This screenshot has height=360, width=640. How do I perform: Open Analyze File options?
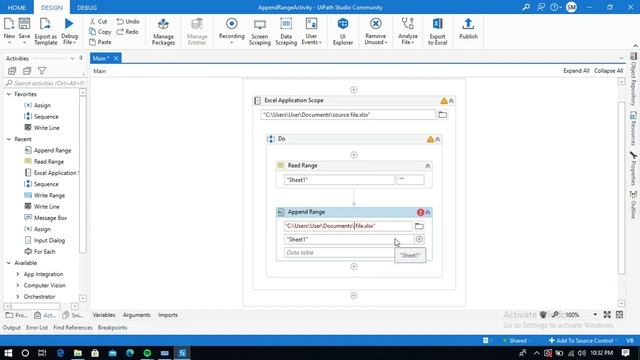407,31
